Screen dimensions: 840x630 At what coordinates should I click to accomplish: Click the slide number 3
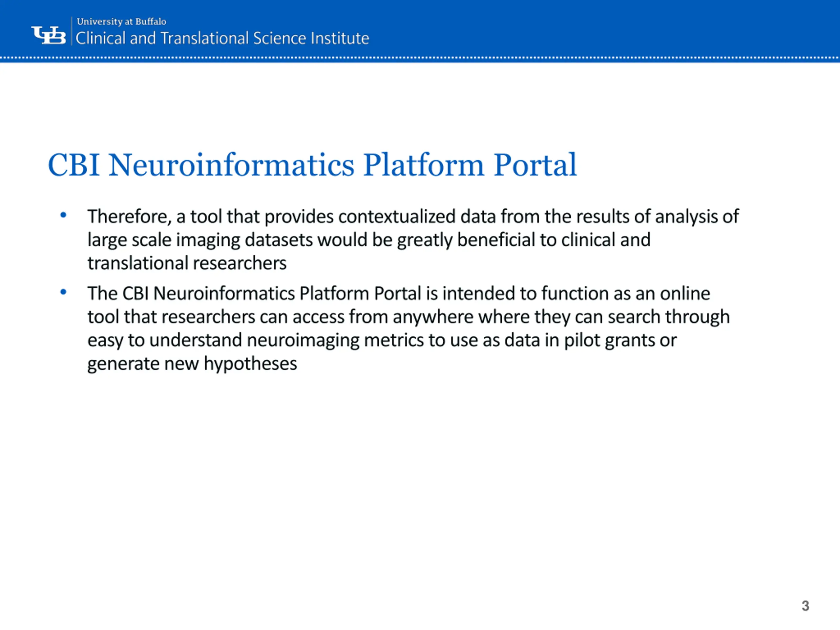pos(806,606)
